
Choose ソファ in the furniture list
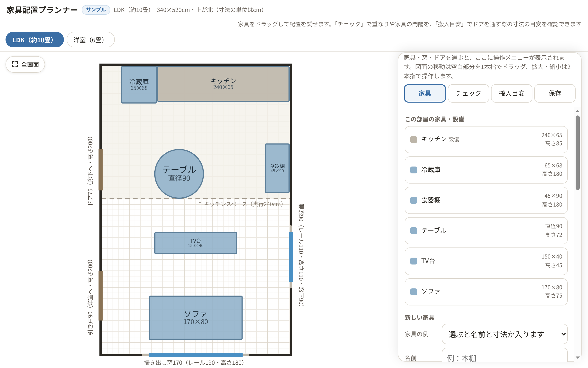click(x=486, y=292)
